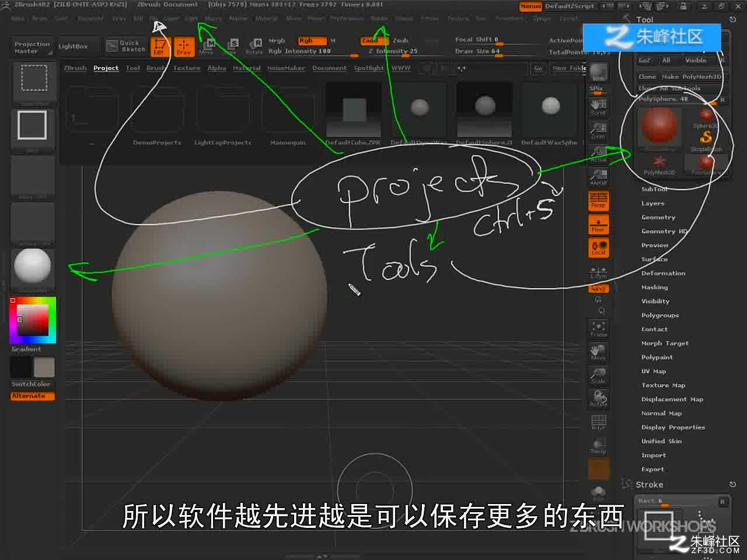Open the DemoProjects folder

[157, 114]
